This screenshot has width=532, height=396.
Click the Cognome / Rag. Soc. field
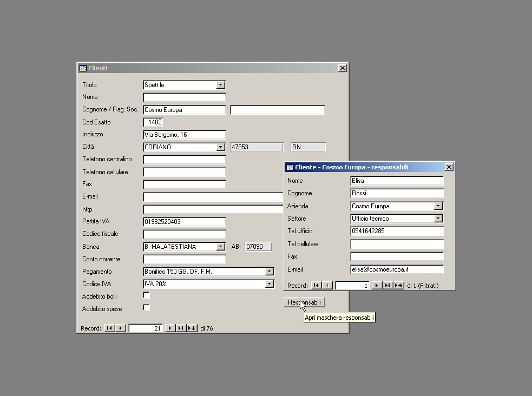click(185, 110)
